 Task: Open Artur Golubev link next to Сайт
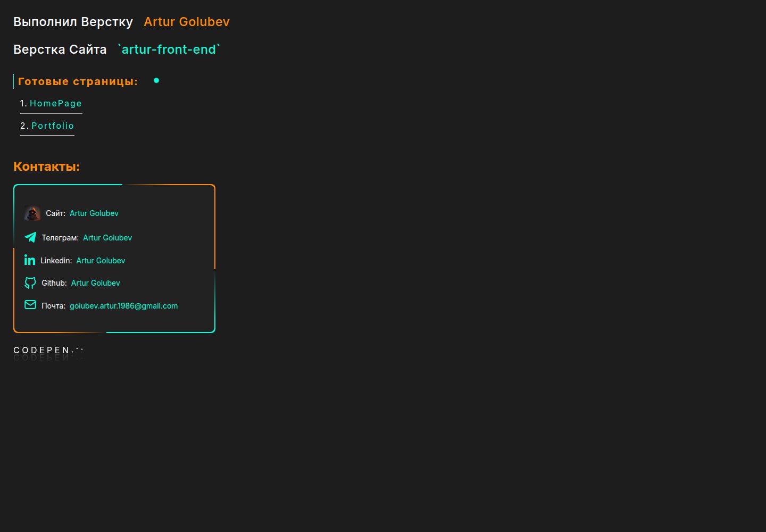(x=94, y=213)
